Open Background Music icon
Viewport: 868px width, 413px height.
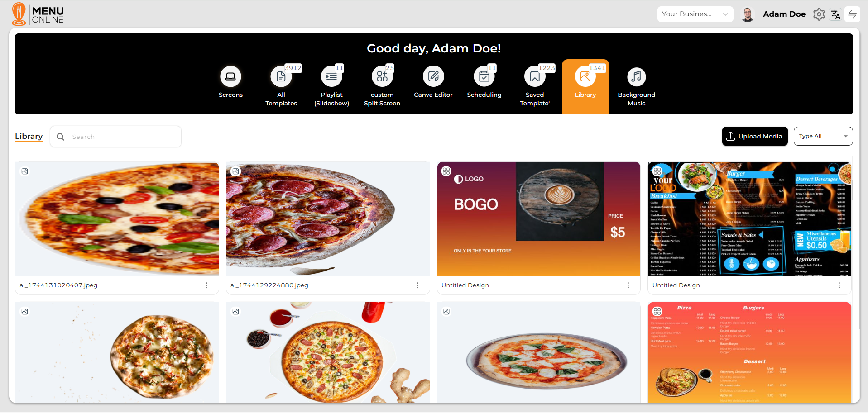point(636,76)
